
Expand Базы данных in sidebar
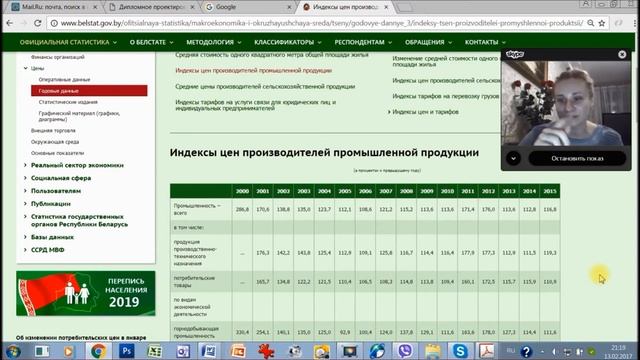25,237
